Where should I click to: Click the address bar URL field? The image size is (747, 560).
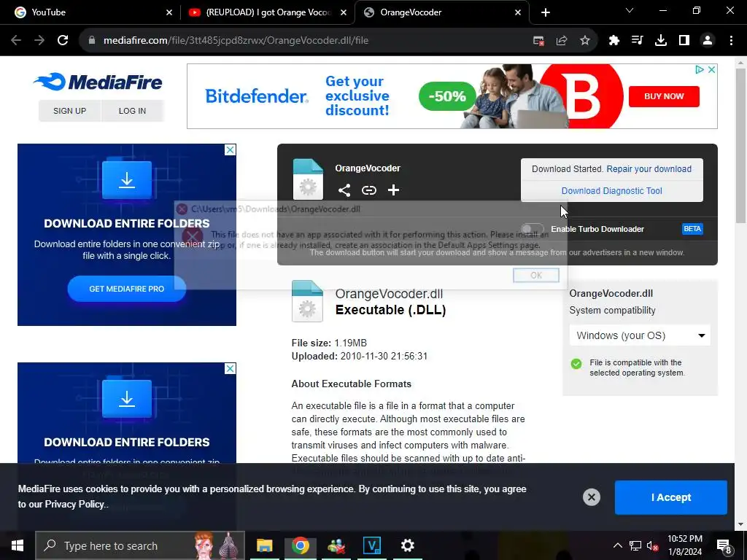point(305,41)
